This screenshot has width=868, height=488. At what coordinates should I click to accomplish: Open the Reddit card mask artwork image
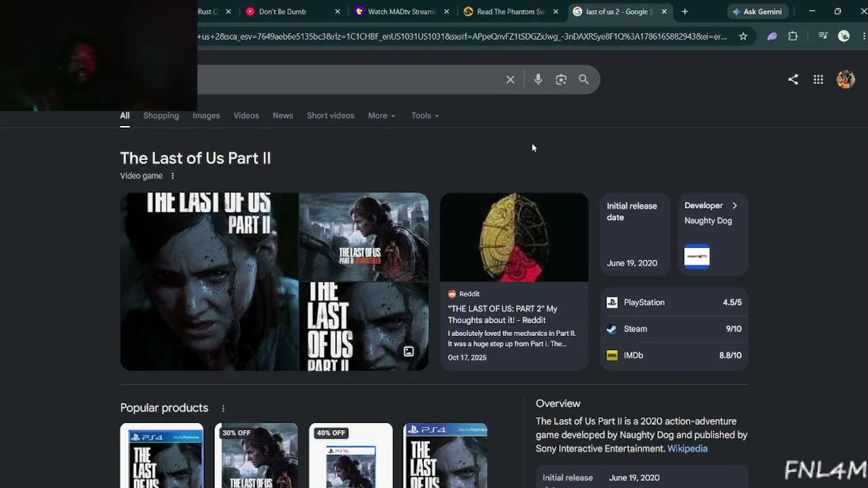click(514, 237)
